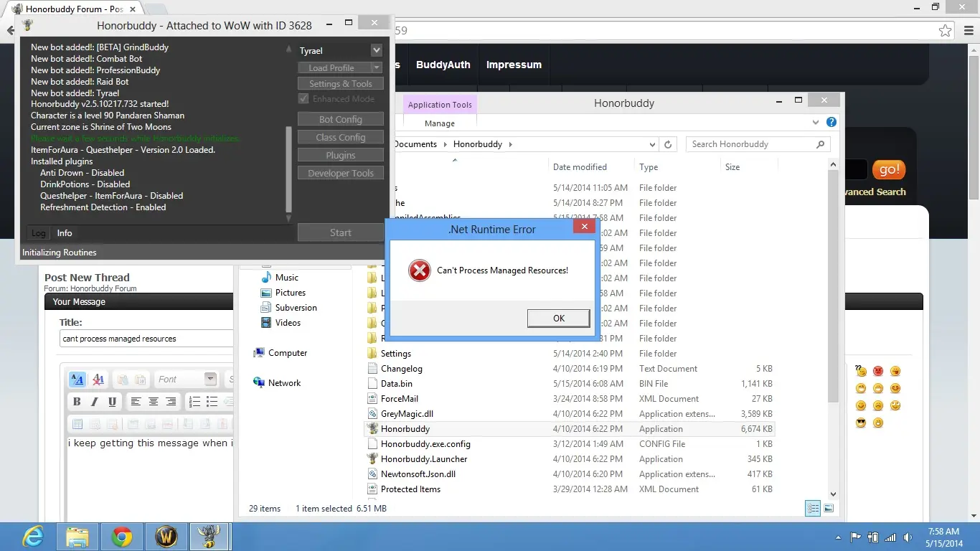
Task: Open Bot Config in Honorbuddy
Action: tap(341, 119)
